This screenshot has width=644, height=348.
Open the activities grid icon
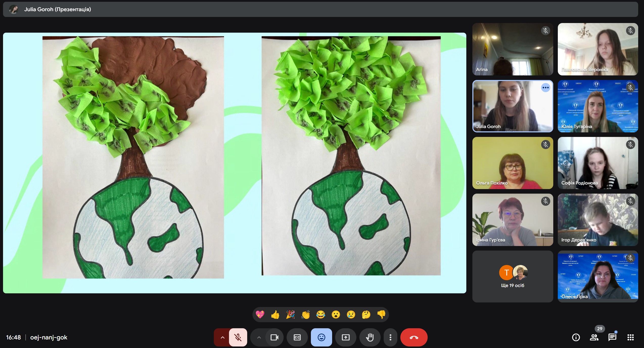[x=630, y=337]
